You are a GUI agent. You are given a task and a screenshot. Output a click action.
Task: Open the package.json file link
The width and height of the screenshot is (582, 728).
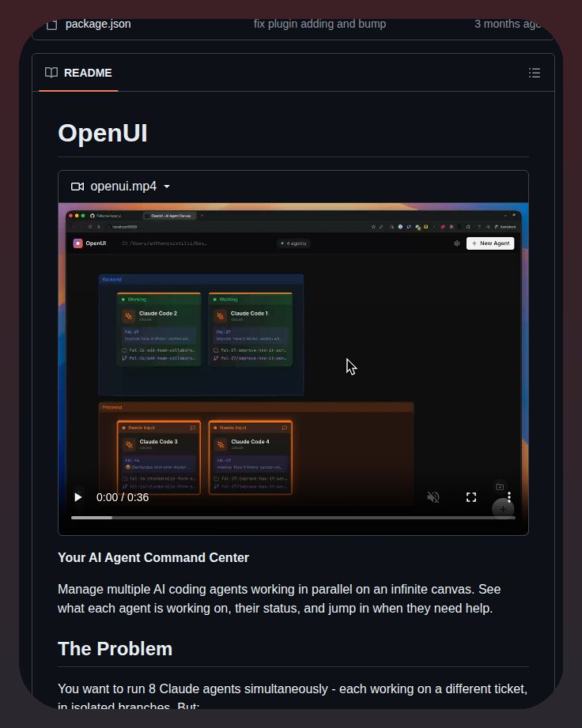pyautogui.click(x=98, y=24)
